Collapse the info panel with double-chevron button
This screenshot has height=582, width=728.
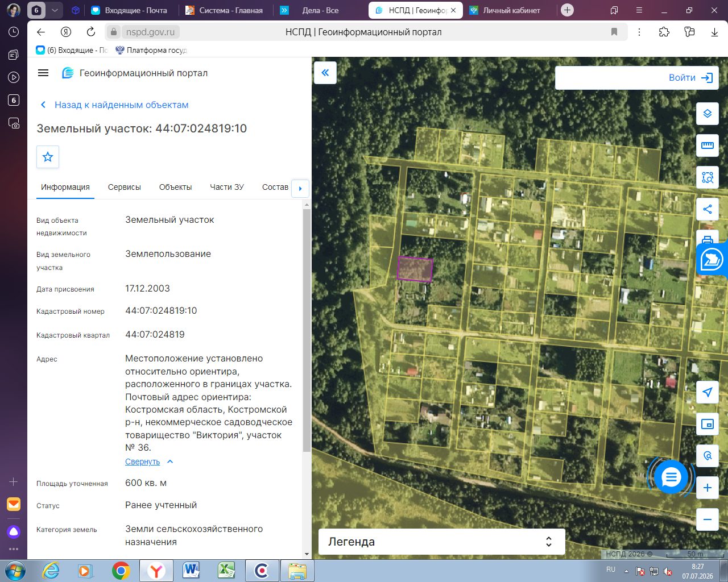click(x=325, y=73)
